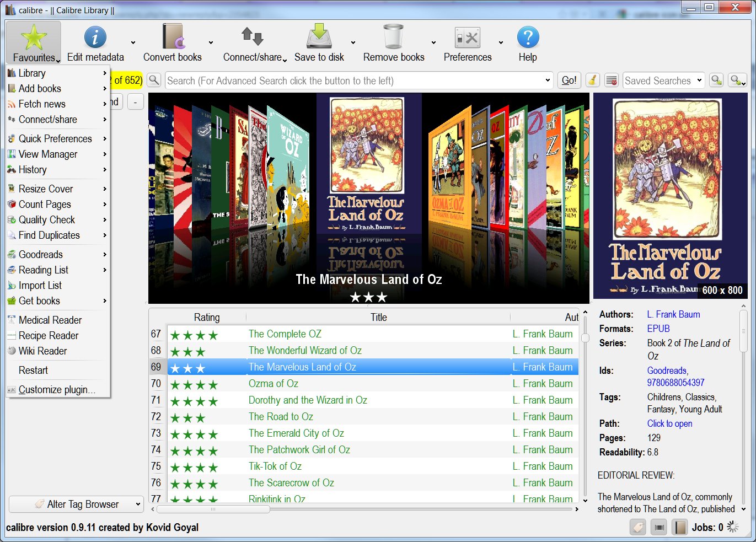Viewport: 756px width, 542px height.
Task: Open the Quick Preferences submenu
Action: click(x=57, y=138)
